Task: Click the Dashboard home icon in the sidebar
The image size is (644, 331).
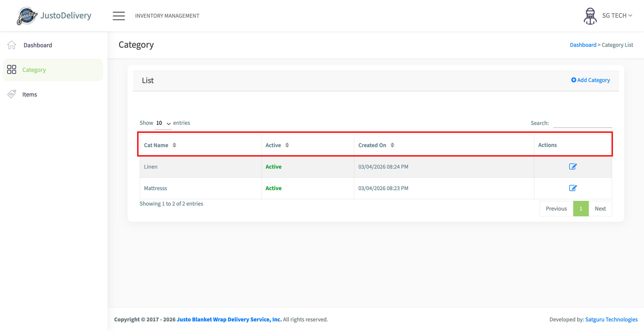Action: coord(12,45)
